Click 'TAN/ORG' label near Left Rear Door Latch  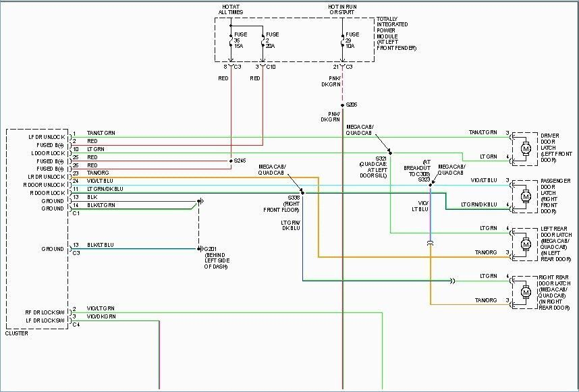click(x=486, y=252)
